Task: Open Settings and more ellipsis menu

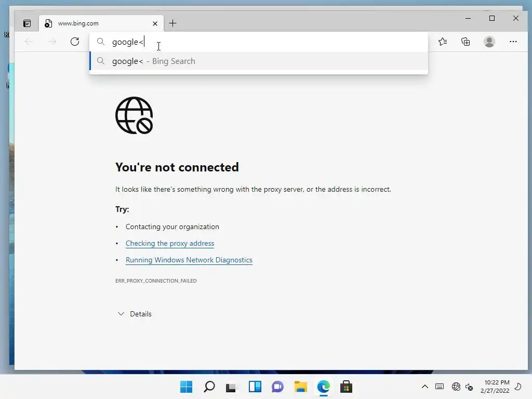Action: [x=513, y=42]
